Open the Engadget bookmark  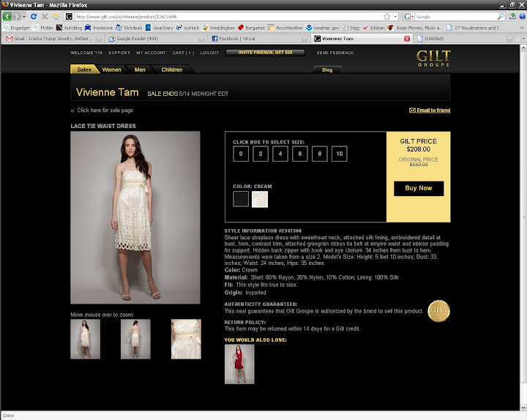pyautogui.click(x=16, y=28)
